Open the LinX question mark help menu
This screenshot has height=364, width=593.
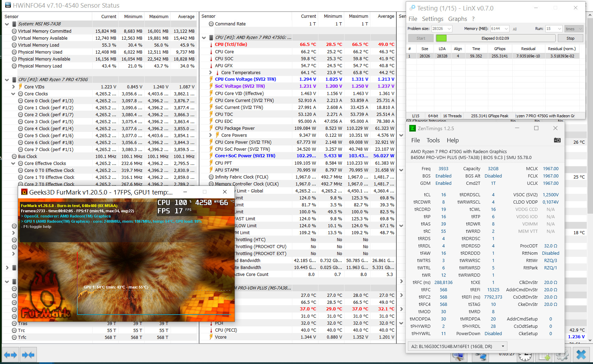[x=473, y=19]
